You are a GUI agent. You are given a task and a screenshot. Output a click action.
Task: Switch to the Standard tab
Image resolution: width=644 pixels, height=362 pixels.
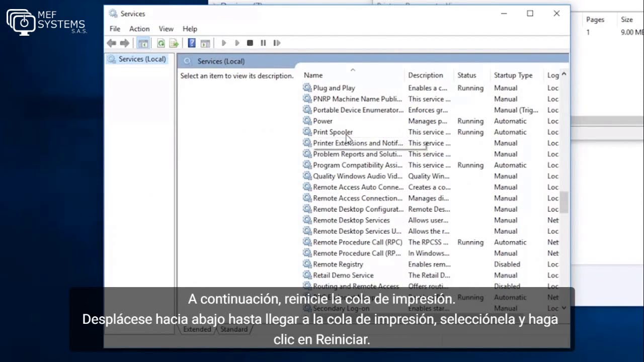234,329
